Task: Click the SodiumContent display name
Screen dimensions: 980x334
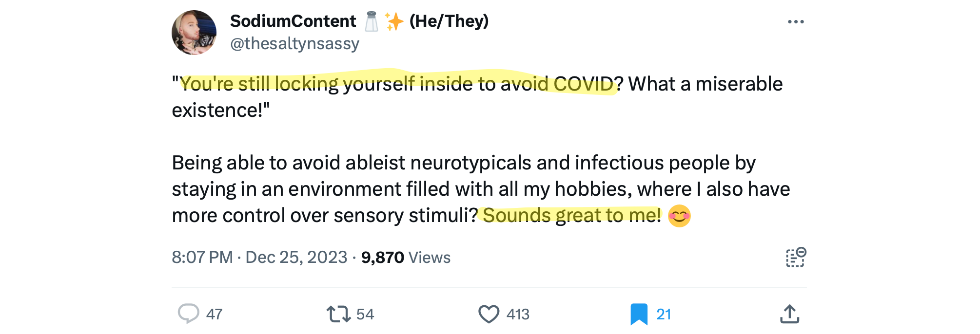Action: (x=293, y=20)
